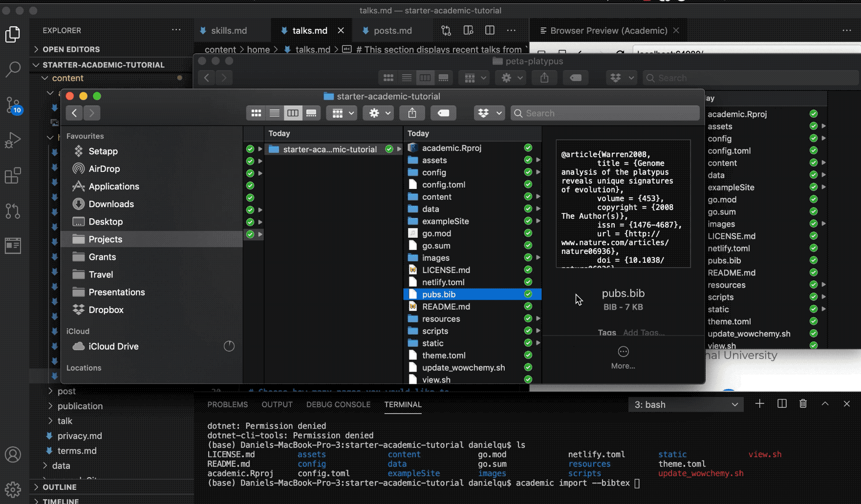Select Finder column view mode
Image resolution: width=861 pixels, height=504 pixels.
click(293, 113)
